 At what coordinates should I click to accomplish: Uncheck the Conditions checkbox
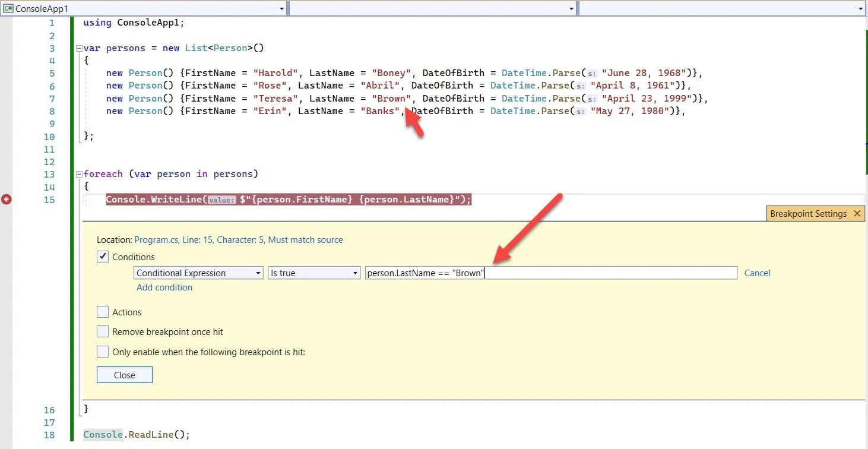point(102,257)
